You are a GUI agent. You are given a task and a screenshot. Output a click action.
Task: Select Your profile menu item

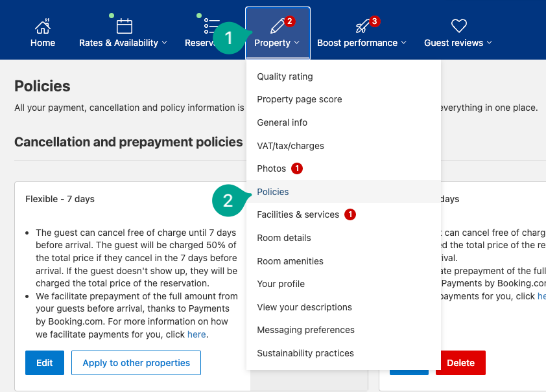343,284
